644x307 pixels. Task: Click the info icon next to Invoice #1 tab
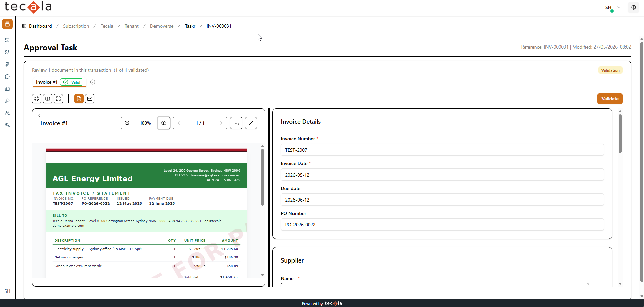coord(93,82)
